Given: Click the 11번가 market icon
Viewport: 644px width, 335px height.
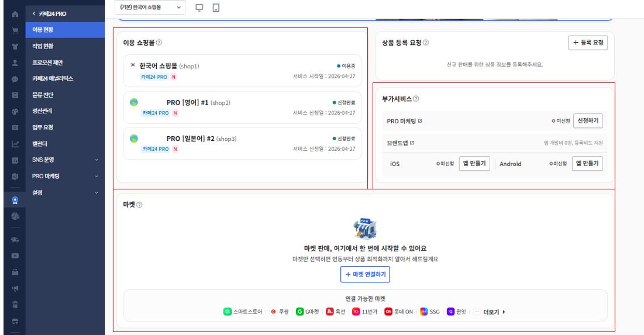Looking at the screenshot, I should tap(356, 312).
